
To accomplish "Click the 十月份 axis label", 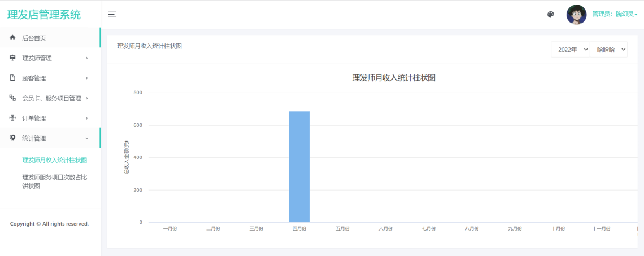I will (558, 229).
